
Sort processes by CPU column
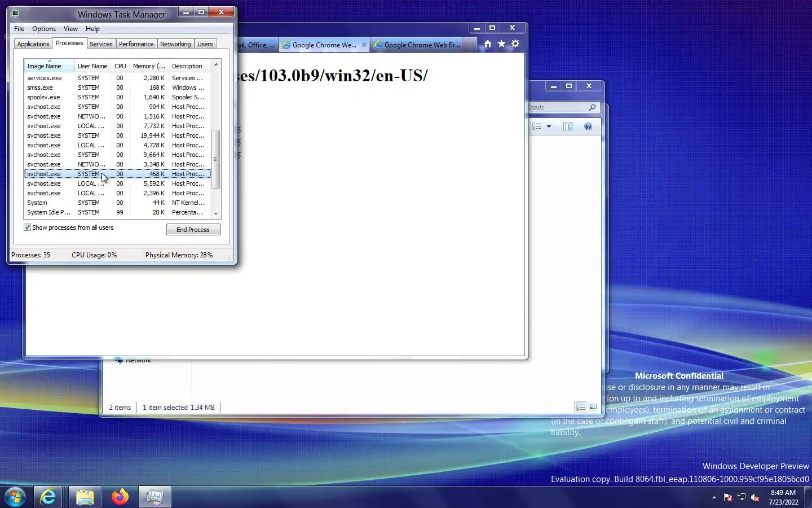pos(120,66)
